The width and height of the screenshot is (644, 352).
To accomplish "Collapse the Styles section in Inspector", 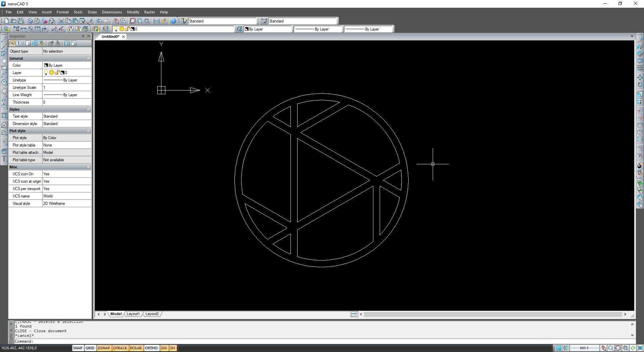I will tap(89, 109).
